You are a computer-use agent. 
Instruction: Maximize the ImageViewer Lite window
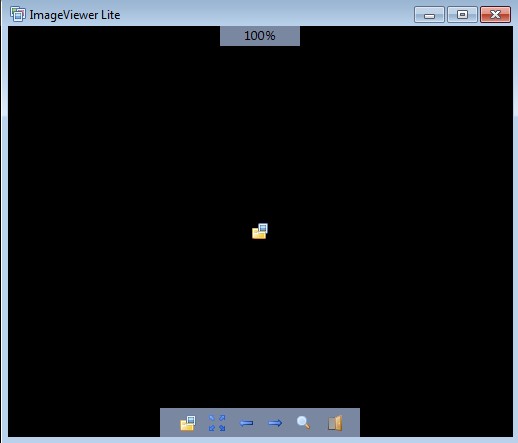pos(462,15)
